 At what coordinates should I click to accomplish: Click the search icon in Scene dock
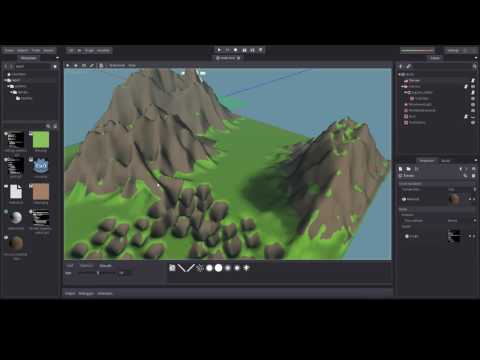[475, 66]
